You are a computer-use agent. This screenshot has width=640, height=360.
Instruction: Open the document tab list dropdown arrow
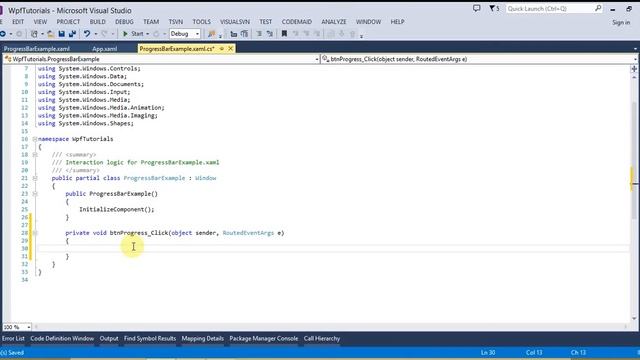tap(636, 49)
